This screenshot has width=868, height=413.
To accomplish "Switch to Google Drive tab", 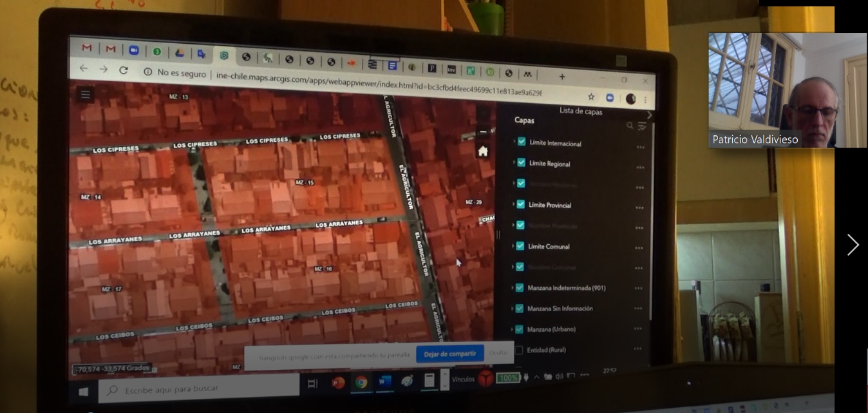I will point(179,53).
